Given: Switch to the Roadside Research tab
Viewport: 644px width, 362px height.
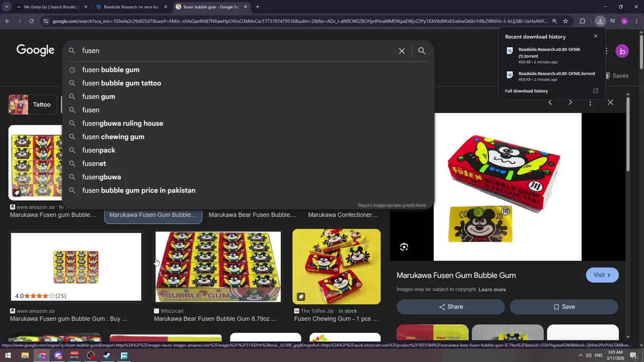Looking at the screenshot, I should (130, 7).
